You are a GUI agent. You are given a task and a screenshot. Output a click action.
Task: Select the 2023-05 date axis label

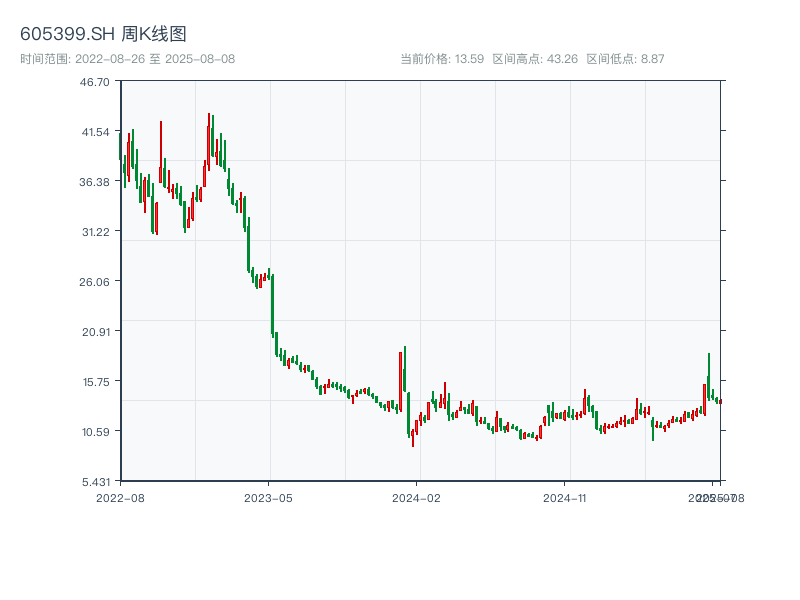coord(269,496)
